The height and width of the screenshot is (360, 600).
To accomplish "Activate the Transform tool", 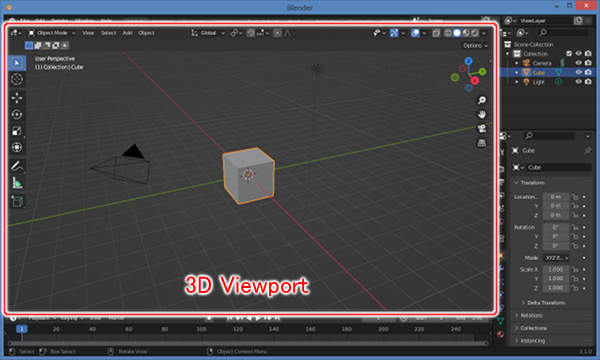I will (17, 147).
